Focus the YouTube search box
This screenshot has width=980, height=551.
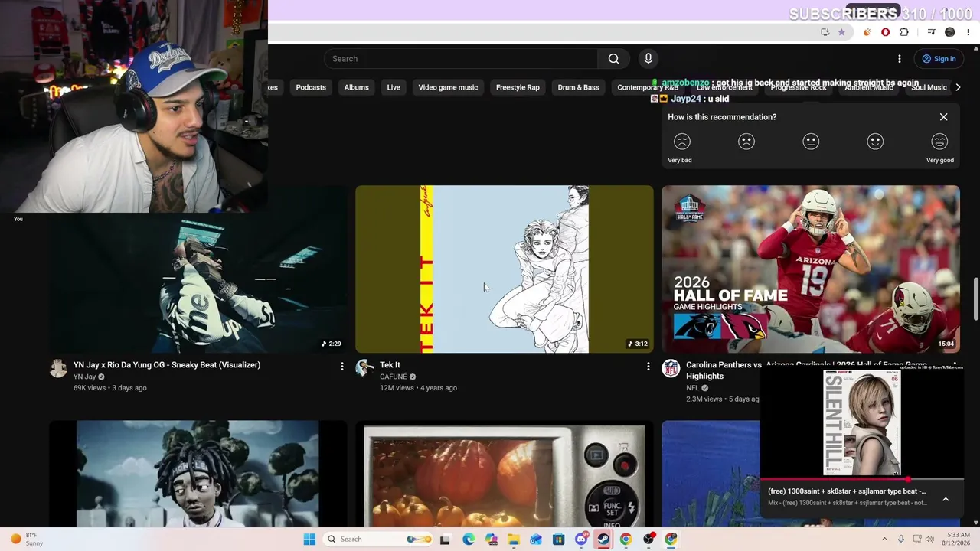pos(461,59)
